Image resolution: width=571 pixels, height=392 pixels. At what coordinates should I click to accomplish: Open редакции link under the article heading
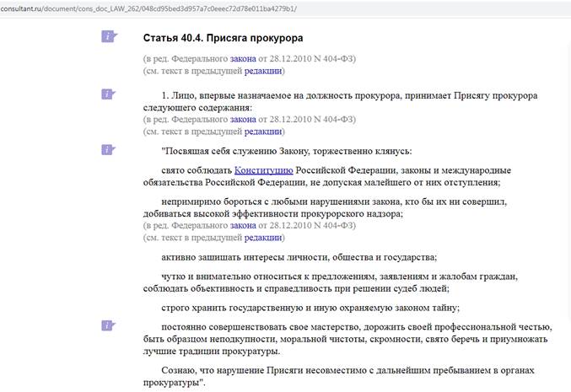263,71
